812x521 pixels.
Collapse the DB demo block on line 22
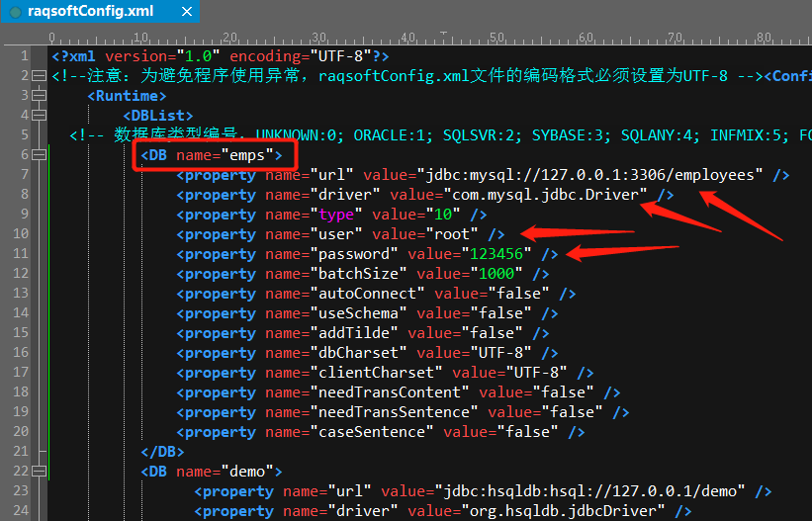[40, 472]
